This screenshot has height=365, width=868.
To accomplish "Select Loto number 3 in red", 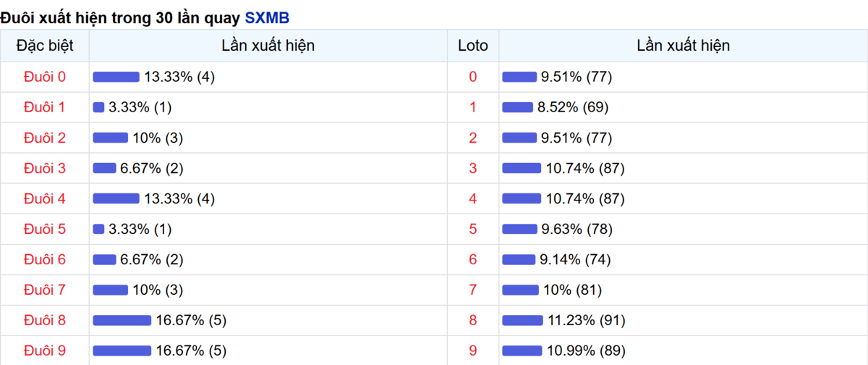I will 473,168.
